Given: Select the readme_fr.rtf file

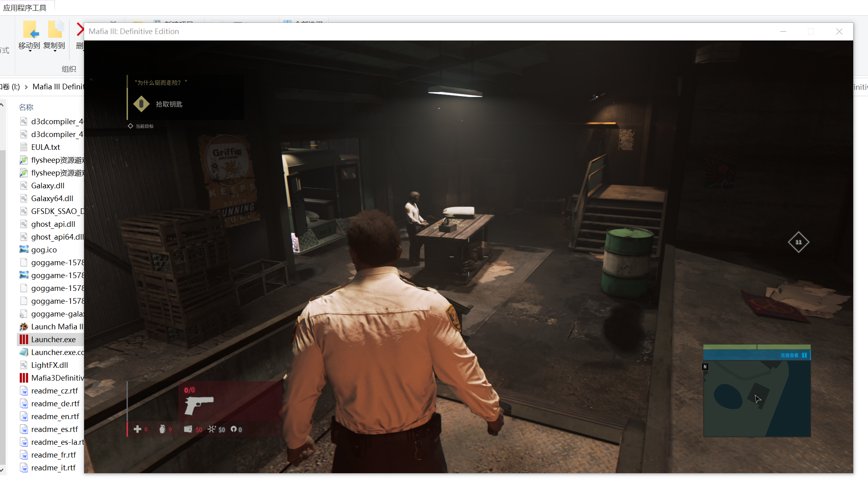Looking at the screenshot, I should click(48, 455).
